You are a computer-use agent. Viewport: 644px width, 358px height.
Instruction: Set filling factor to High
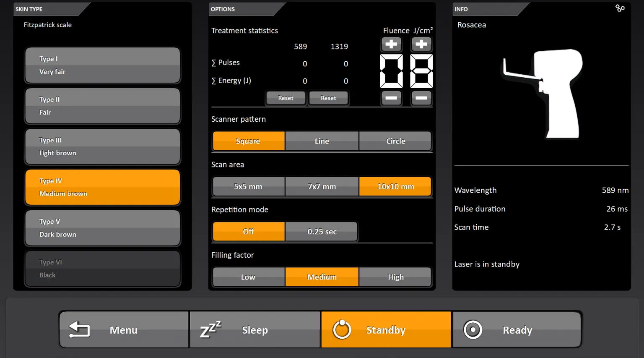point(395,277)
